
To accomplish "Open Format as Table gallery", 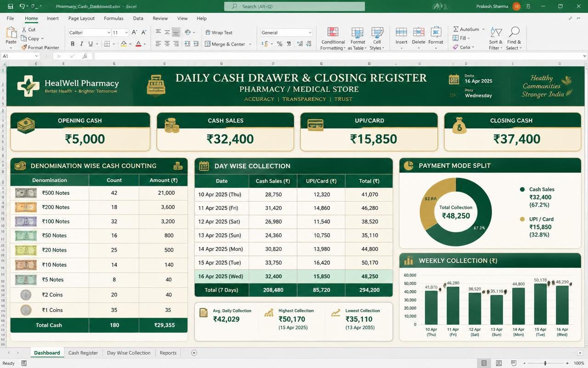I will [x=358, y=39].
